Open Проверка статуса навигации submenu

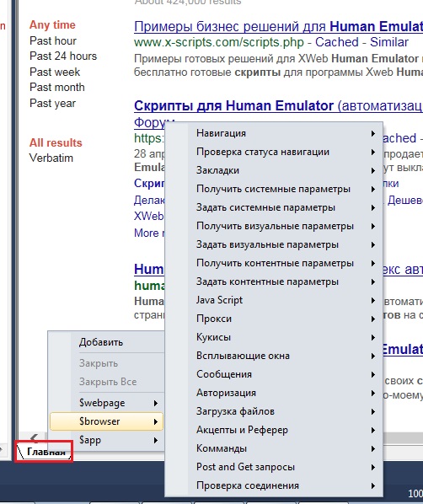(x=274, y=152)
